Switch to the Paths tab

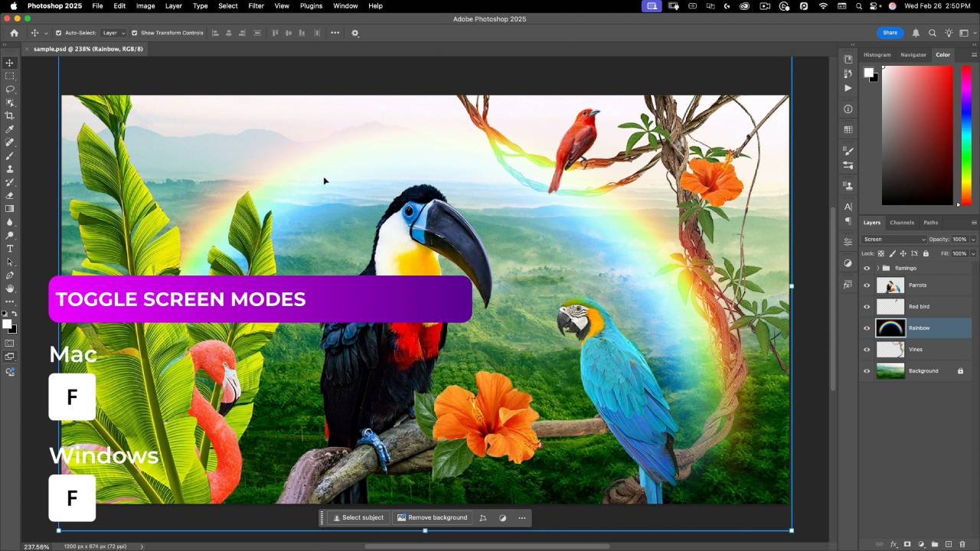pos(931,223)
